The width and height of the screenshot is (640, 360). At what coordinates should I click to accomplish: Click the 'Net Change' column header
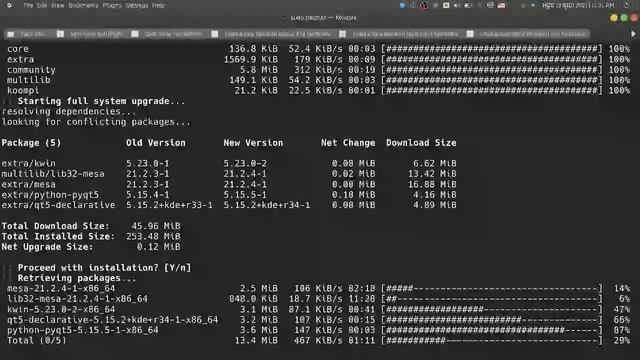(348, 143)
